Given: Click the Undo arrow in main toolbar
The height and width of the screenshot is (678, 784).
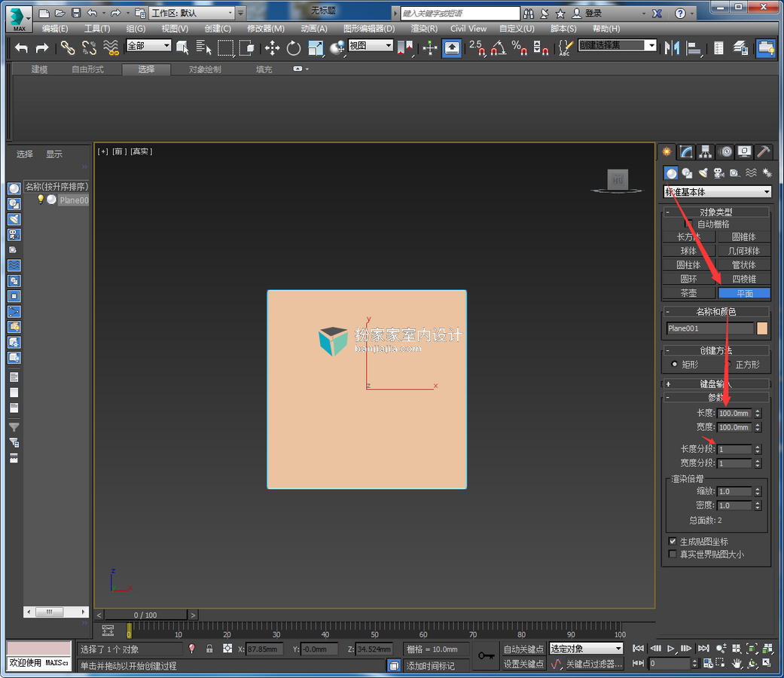Looking at the screenshot, I should pyautogui.click(x=22, y=48).
